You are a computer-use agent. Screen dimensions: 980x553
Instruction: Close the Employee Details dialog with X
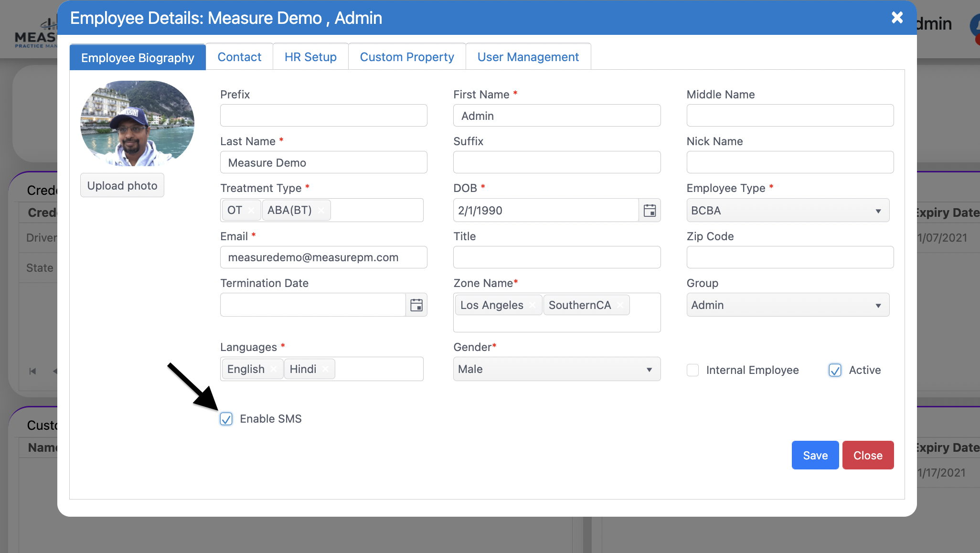click(x=897, y=18)
